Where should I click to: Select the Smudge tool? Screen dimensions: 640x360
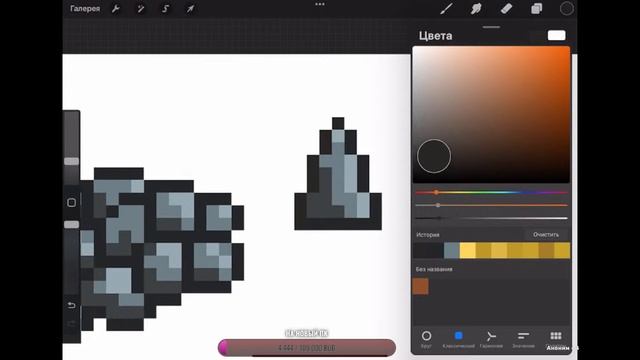(x=476, y=9)
